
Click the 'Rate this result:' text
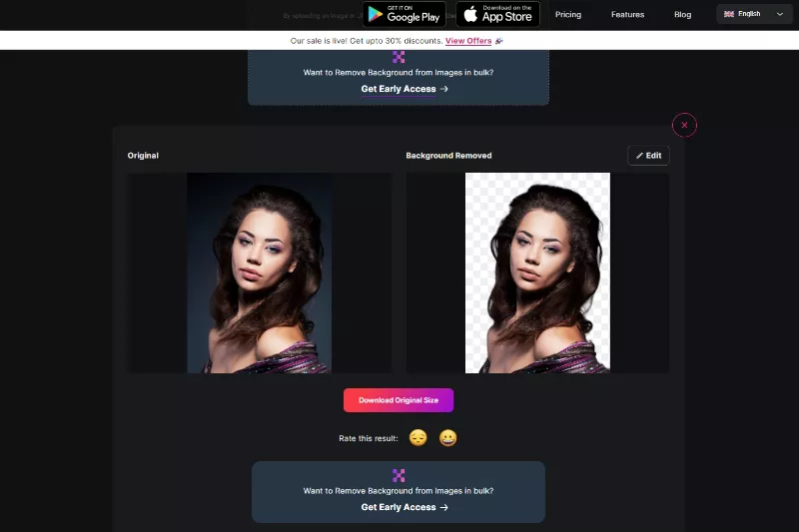point(369,438)
